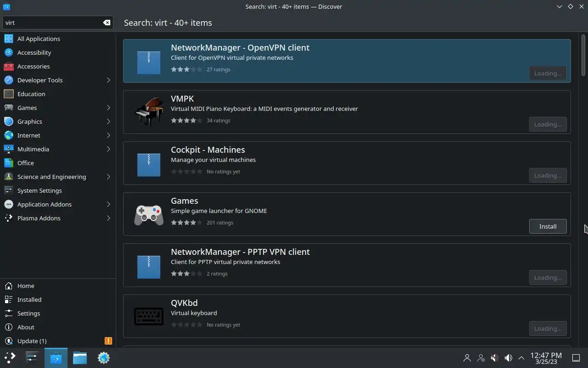
Task: Open NetworkManager - PPTP VPN client result
Action: [x=347, y=265]
